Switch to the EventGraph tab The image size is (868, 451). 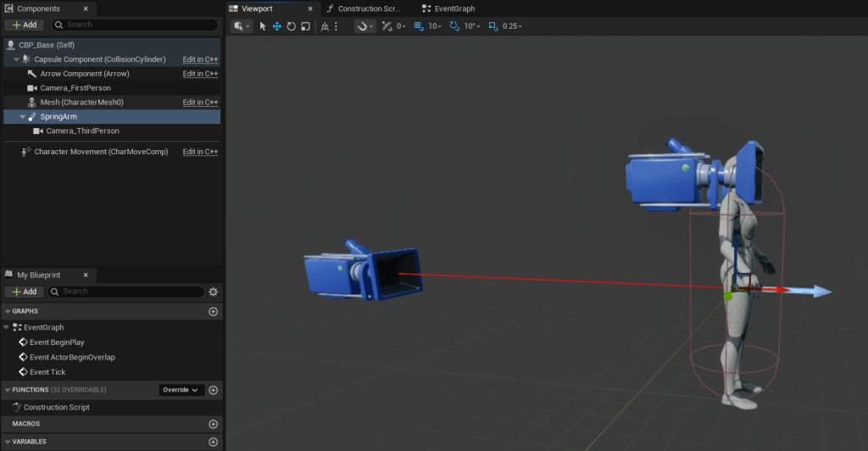click(453, 8)
